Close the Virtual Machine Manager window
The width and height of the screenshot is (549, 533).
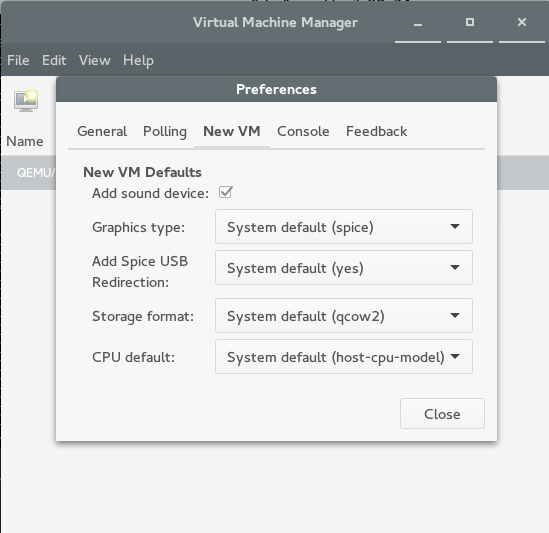[522, 23]
